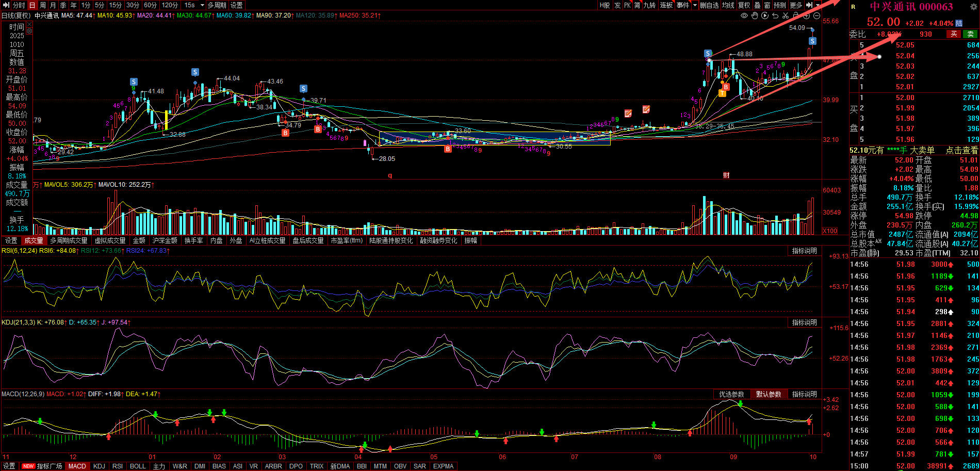Click the green 卖 sell button
Image resolution: width=980 pixels, height=471 pixels.
pyautogui.click(x=971, y=34)
